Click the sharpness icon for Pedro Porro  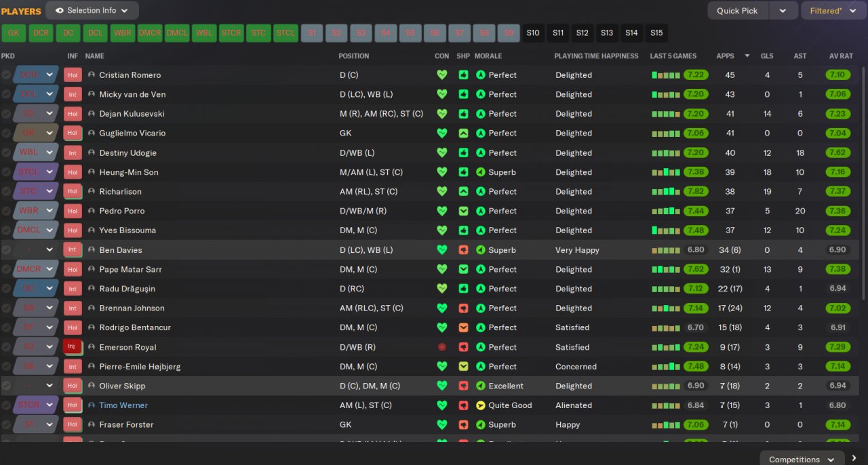[x=463, y=211]
